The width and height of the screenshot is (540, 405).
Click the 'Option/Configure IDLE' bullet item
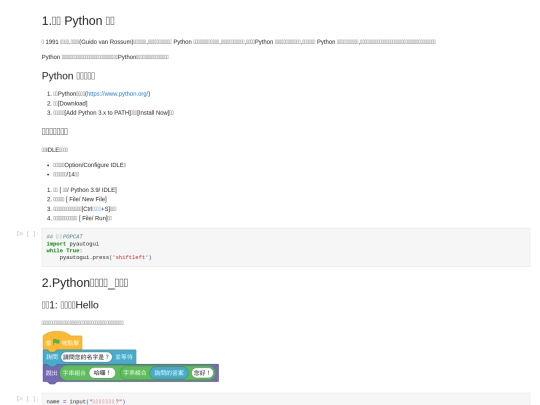click(90, 165)
